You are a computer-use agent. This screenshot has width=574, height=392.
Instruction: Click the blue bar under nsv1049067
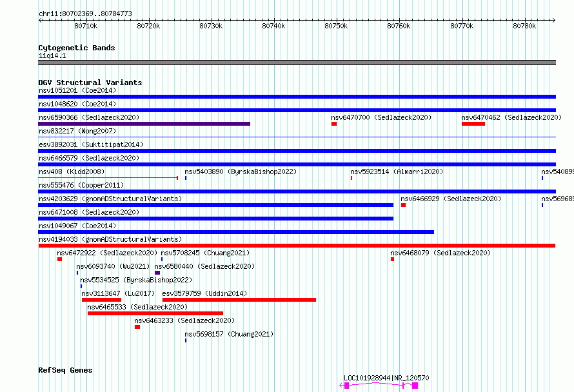[236, 232]
